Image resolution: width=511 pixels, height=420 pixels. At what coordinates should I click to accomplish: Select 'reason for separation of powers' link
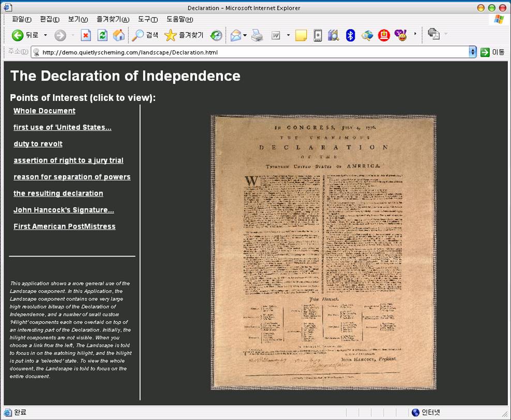[x=72, y=177]
